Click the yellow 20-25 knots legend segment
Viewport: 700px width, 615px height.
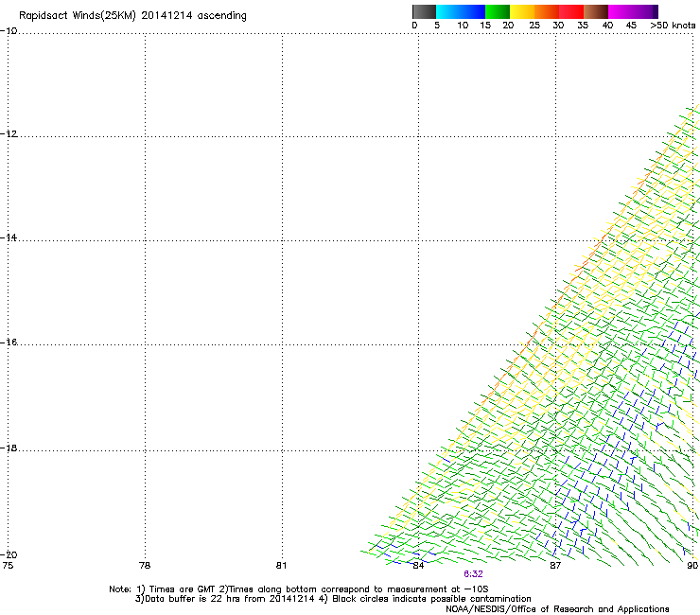(x=522, y=11)
